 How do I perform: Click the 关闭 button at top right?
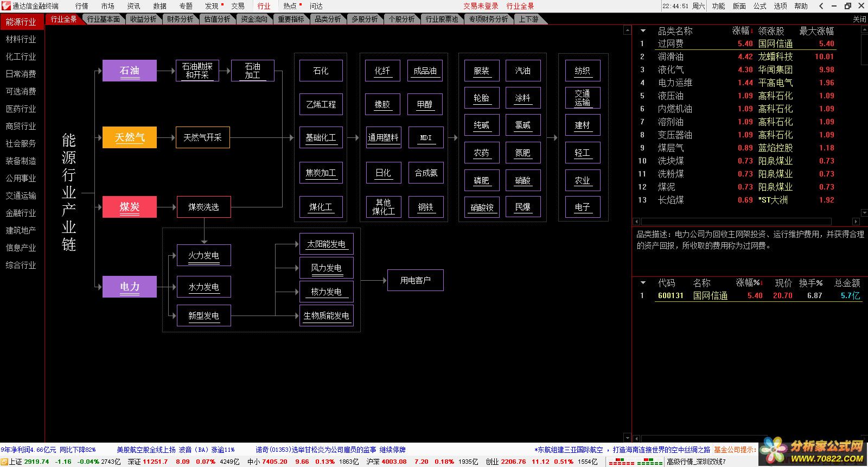tap(859, 19)
